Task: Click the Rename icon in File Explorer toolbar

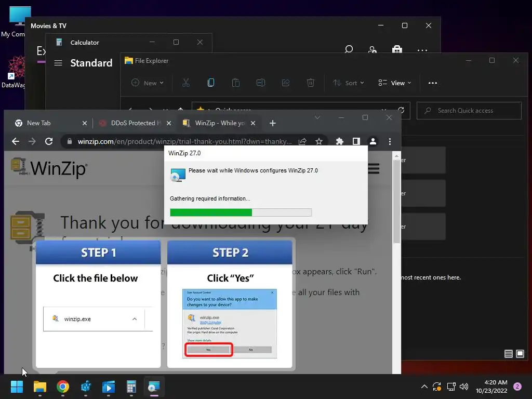Action: point(261,83)
